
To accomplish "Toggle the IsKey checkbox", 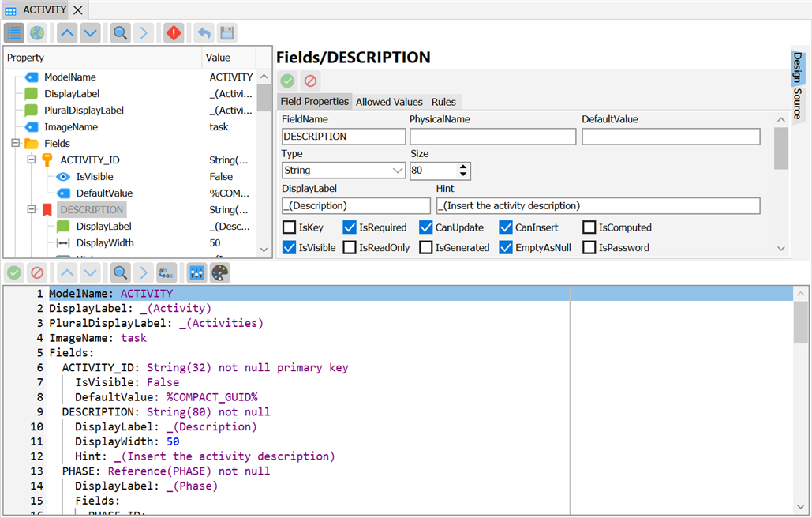I will pyautogui.click(x=289, y=227).
